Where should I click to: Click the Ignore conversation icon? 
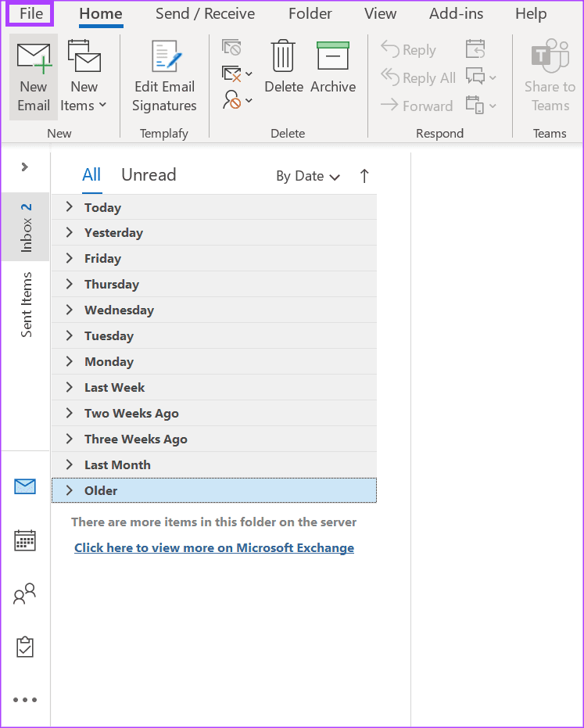coord(231,48)
